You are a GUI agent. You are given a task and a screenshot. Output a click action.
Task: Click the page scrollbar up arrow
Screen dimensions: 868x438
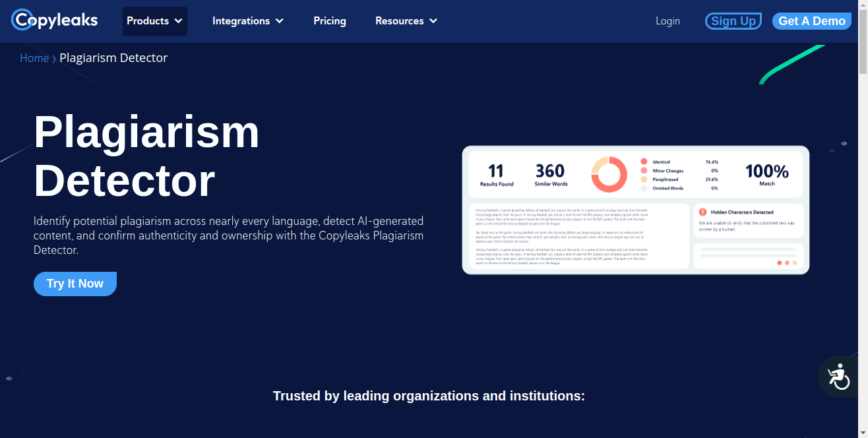863,5
